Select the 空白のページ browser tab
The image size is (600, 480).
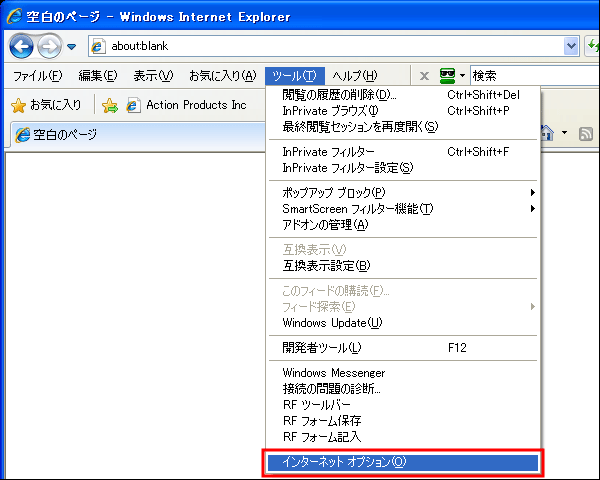tap(136, 134)
